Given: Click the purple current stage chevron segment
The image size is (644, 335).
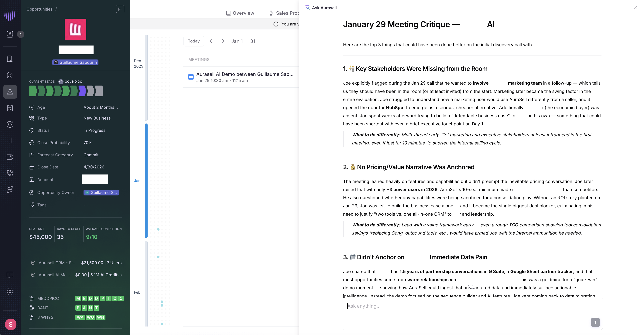Looking at the screenshot, I should (x=82, y=91).
